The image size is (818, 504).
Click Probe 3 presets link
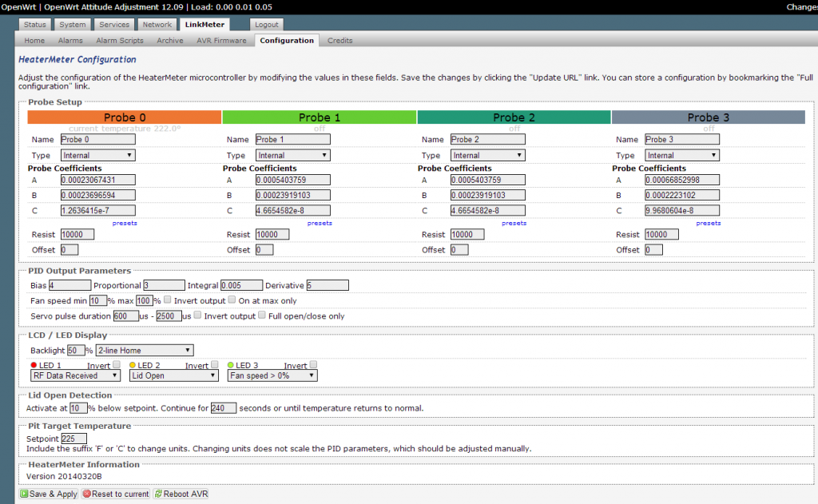click(709, 223)
